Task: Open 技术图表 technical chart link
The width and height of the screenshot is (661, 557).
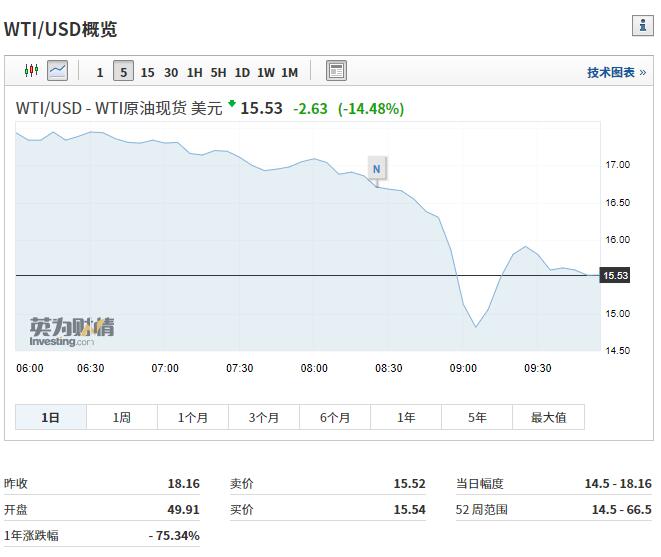Action: tap(615, 72)
